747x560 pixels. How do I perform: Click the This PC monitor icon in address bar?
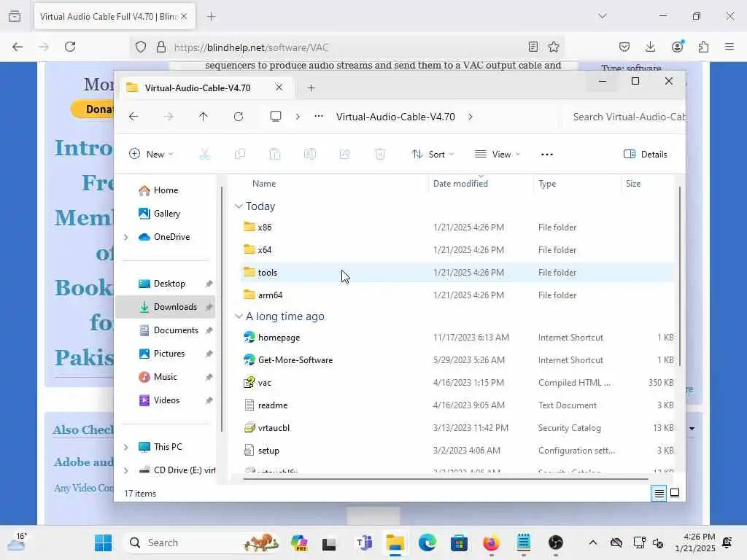coord(275,117)
